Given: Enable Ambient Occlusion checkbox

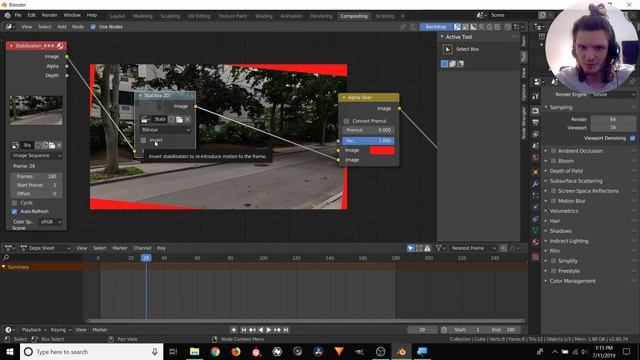Looking at the screenshot, I should [553, 151].
